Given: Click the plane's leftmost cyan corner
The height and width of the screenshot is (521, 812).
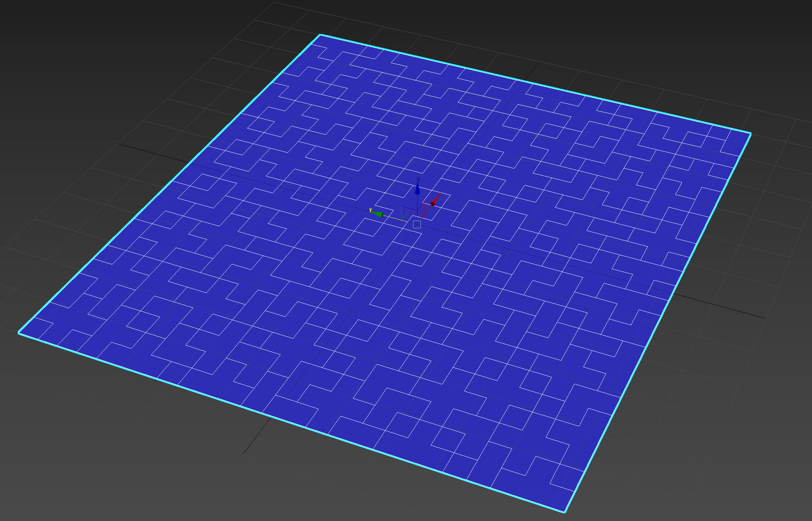Looking at the screenshot, I should point(19,332).
